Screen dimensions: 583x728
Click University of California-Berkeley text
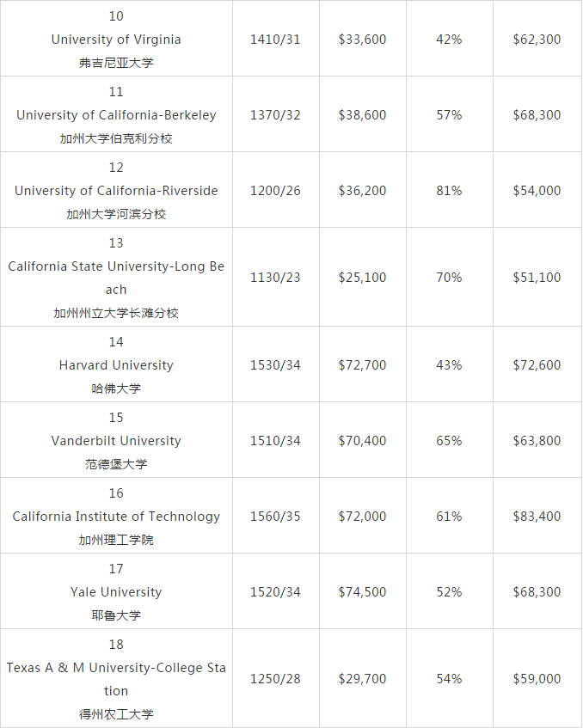point(116,115)
